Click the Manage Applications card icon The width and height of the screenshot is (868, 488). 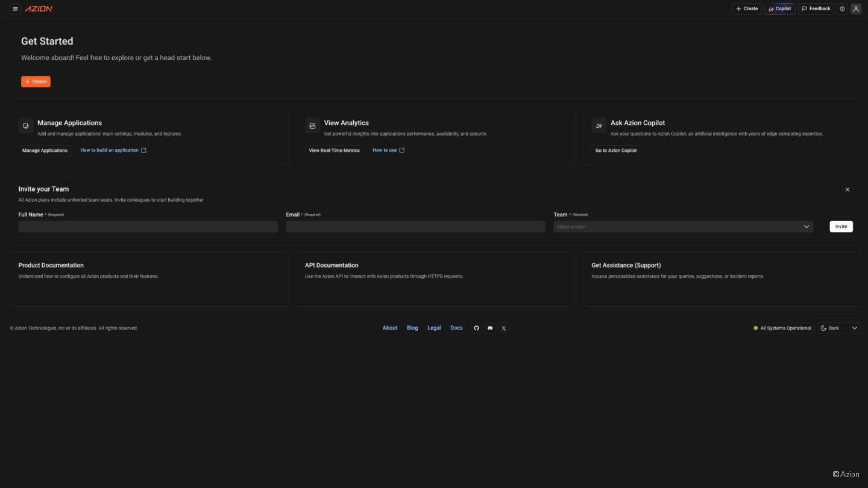click(x=26, y=126)
